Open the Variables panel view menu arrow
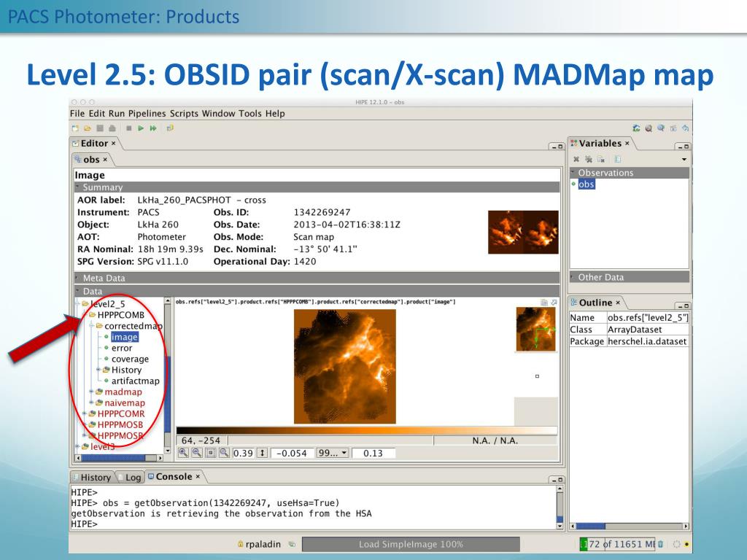 click(x=684, y=158)
